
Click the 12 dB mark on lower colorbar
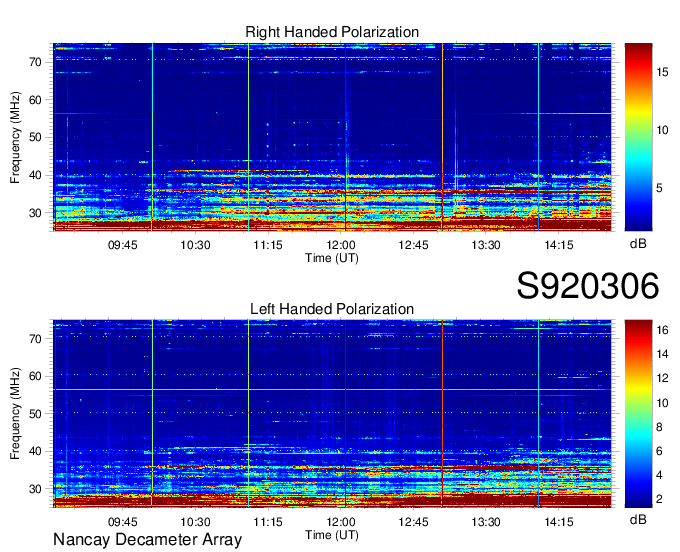click(x=663, y=379)
